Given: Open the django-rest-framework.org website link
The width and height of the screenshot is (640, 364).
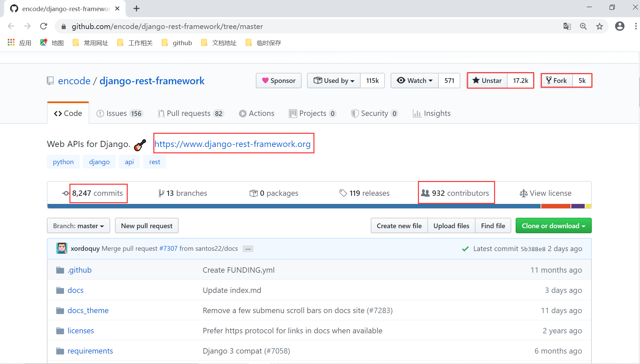Looking at the screenshot, I should (233, 144).
